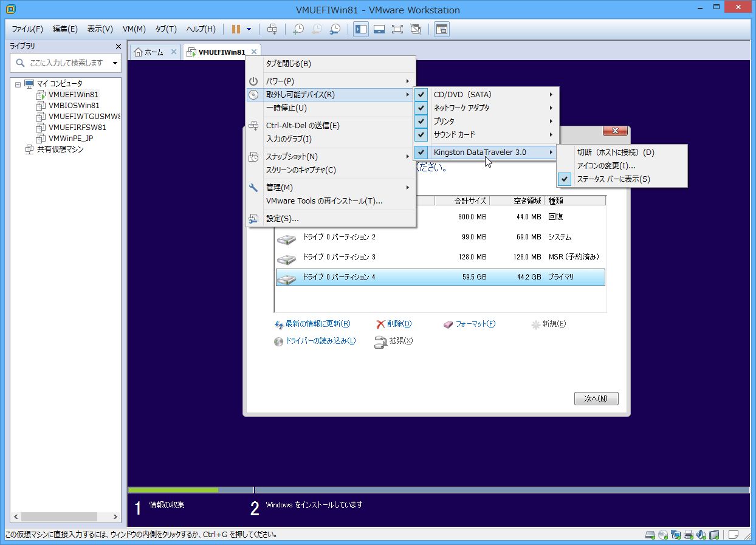The image size is (756, 545).
Task: Click the printer status bar icon
Action: click(688, 535)
